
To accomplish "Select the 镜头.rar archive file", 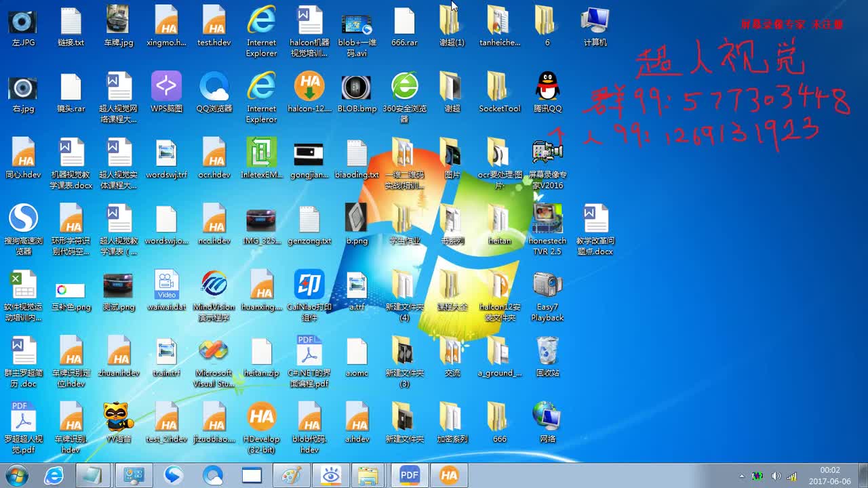I will point(71,92).
